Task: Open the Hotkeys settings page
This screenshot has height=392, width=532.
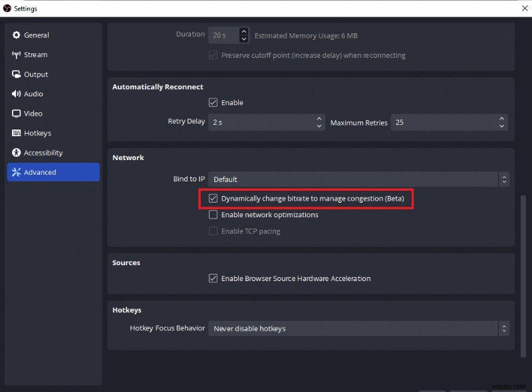Action: [53, 133]
